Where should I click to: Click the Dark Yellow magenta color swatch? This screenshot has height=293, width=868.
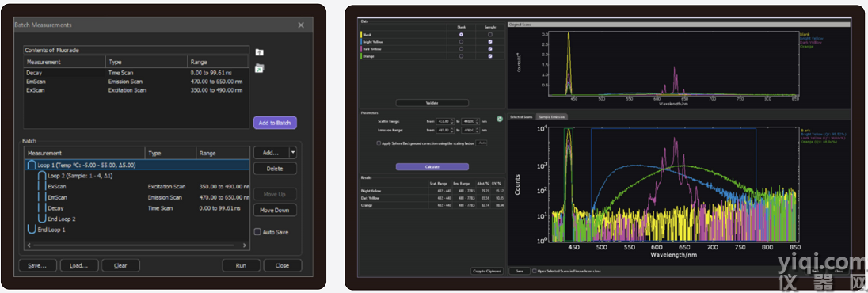[x=360, y=49]
